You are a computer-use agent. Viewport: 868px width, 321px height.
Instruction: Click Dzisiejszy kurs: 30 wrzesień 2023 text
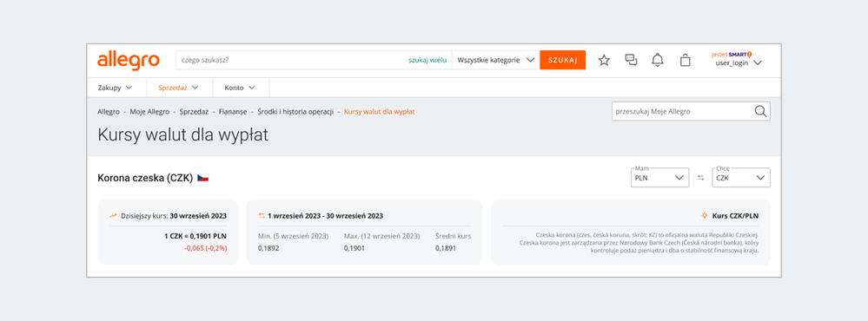click(173, 216)
